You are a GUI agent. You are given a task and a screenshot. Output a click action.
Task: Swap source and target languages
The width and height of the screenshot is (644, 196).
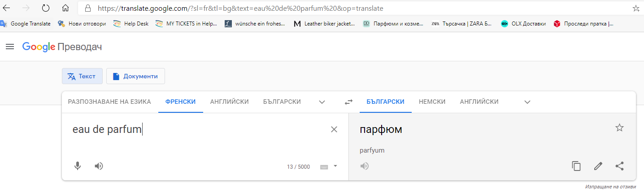[x=348, y=102]
